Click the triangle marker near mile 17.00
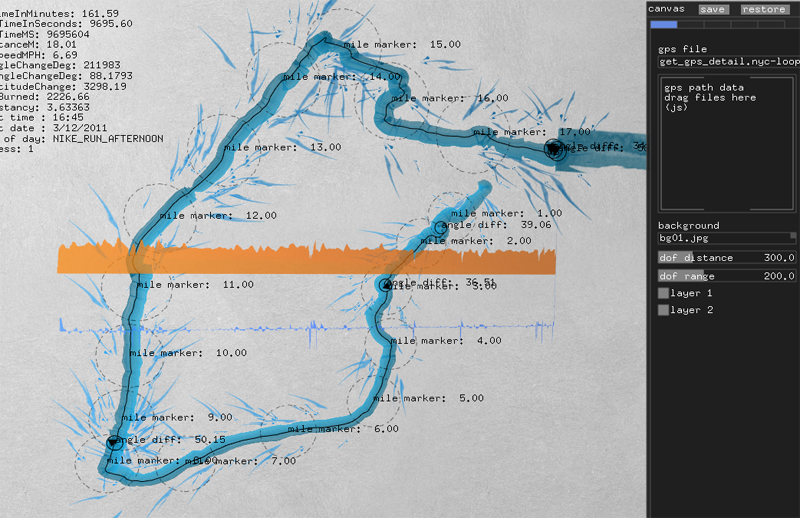800x518 pixels. 553,149
